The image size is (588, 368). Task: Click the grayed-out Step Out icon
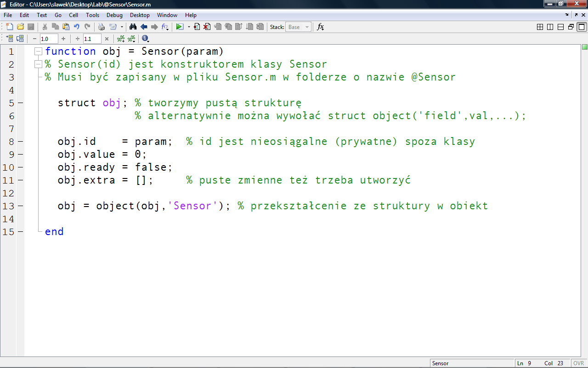tap(239, 27)
